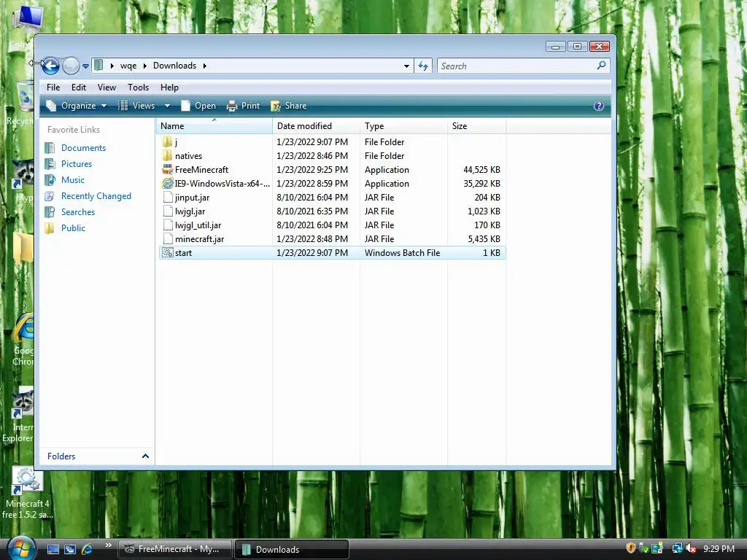The width and height of the screenshot is (747, 560).
Task: Sort by Date modified column header
Action: [x=317, y=126]
